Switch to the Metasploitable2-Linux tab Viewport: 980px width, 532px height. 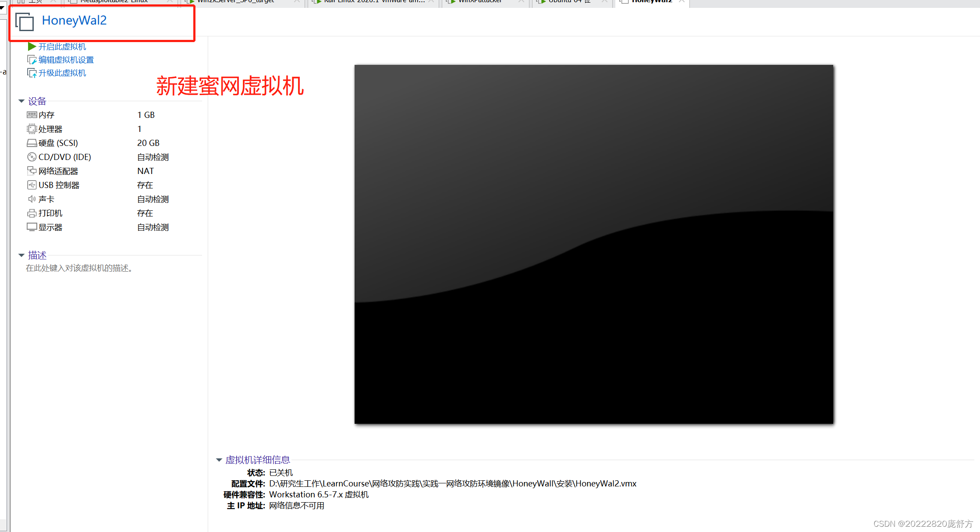114,2
